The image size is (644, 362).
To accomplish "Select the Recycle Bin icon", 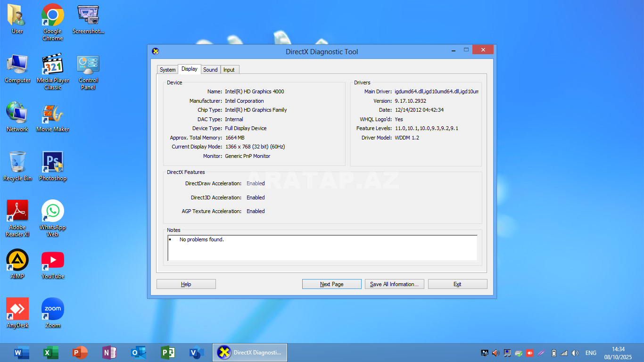I will pos(17,165).
